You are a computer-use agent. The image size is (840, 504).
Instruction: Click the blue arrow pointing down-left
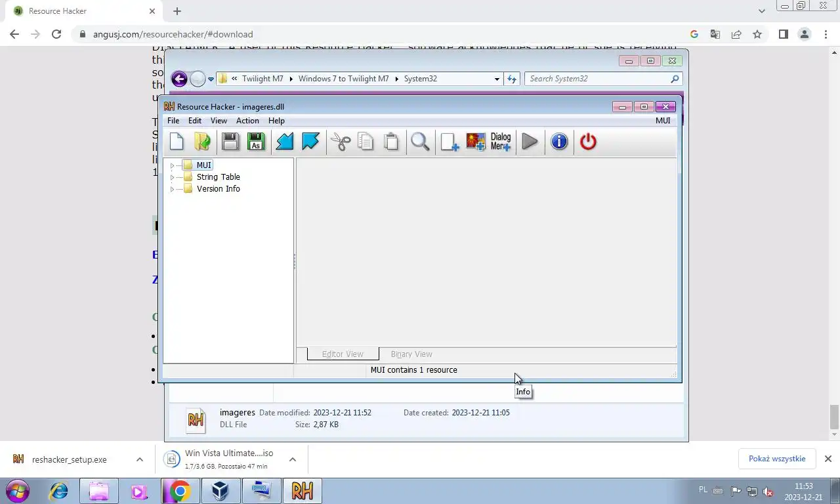coord(284,142)
